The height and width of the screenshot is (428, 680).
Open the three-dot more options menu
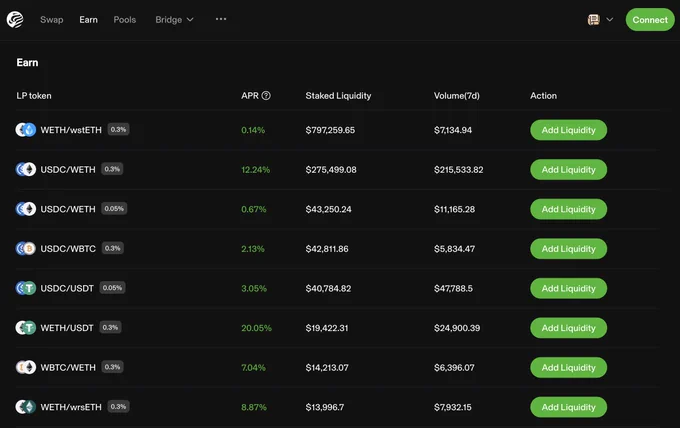221,19
